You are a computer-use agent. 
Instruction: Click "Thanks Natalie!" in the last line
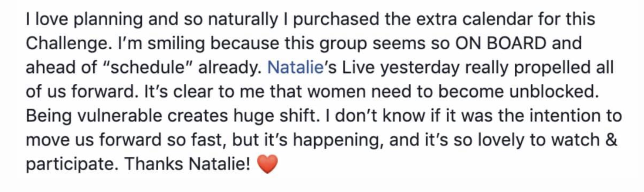[188, 164]
